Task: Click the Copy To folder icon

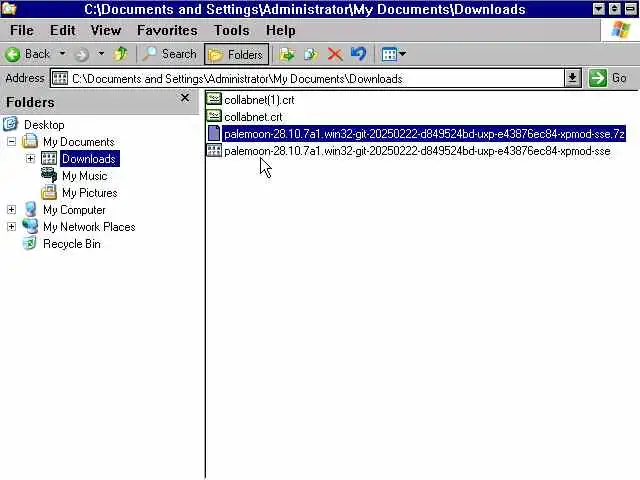Action: [311, 54]
